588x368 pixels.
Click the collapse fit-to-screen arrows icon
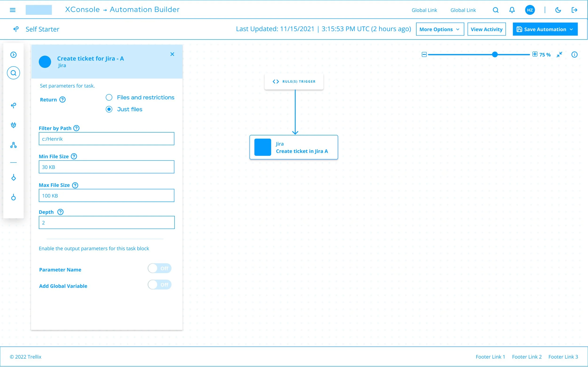(559, 55)
